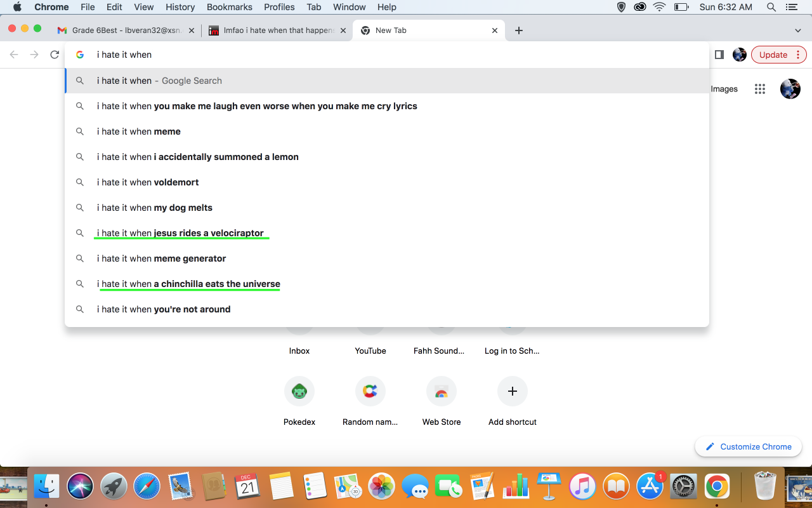Open the Bookmarks menu
Screen dimensions: 812x508
tap(230, 7)
